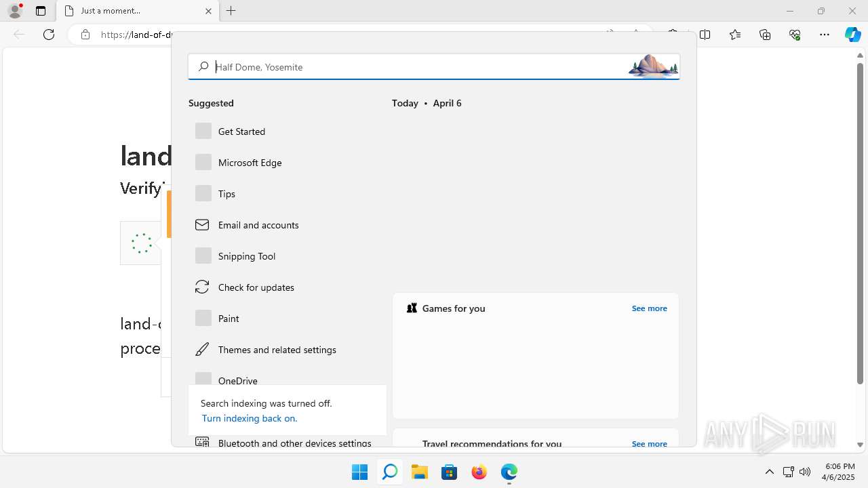Click the taskbar Search icon
Image resolution: width=868 pixels, height=488 pixels.
tap(390, 472)
